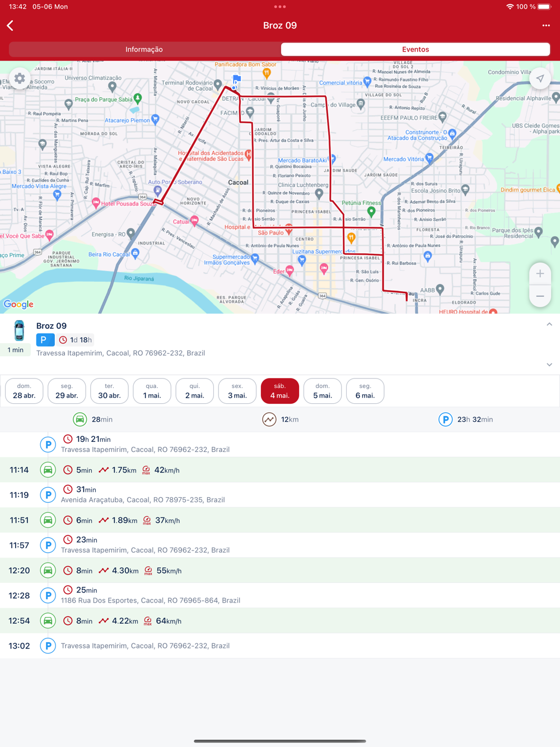Screen dimensions: 560x747
Task: Expand the vehicle panel with down chevron
Action: tap(549, 365)
